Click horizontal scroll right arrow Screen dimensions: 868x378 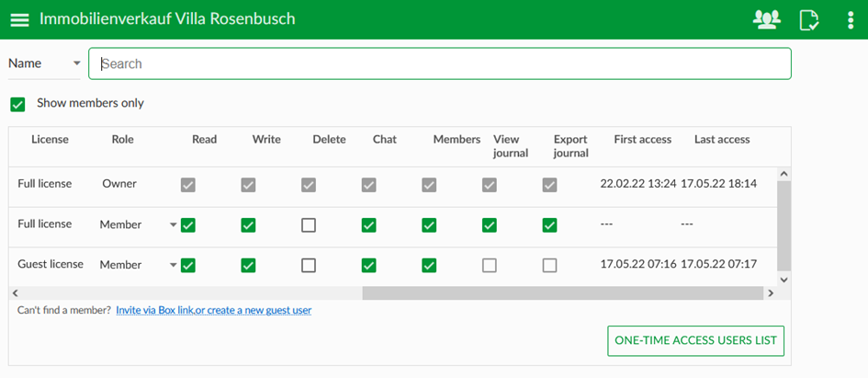pyautogui.click(x=770, y=293)
